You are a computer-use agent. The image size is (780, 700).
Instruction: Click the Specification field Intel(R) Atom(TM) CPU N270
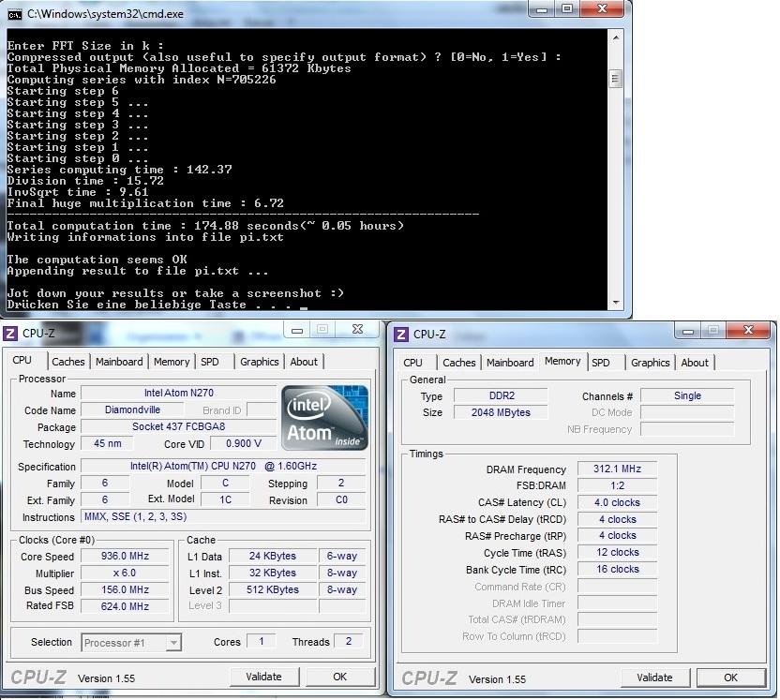[223, 466]
